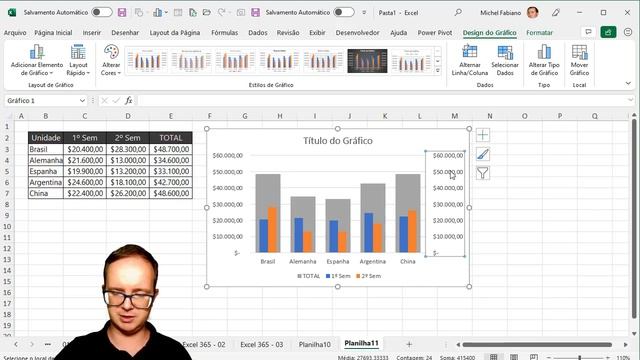Toggle Salvamento Automático beside Pasta1 title

pyautogui.click(x=344, y=12)
